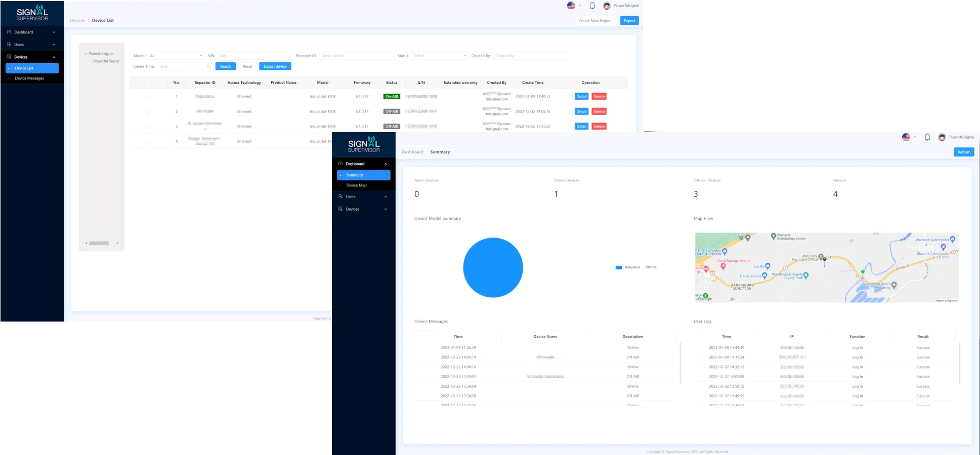Open Device Messages in the sidebar

tap(29, 78)
